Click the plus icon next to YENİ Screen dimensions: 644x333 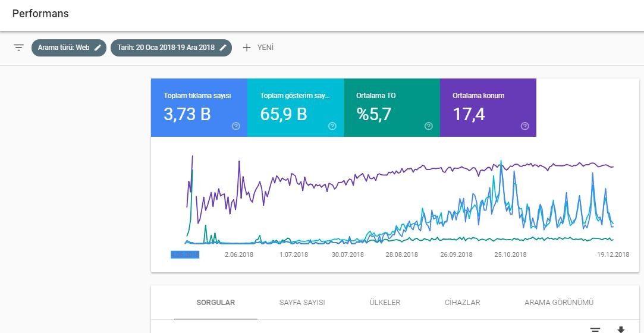(246, 48)
